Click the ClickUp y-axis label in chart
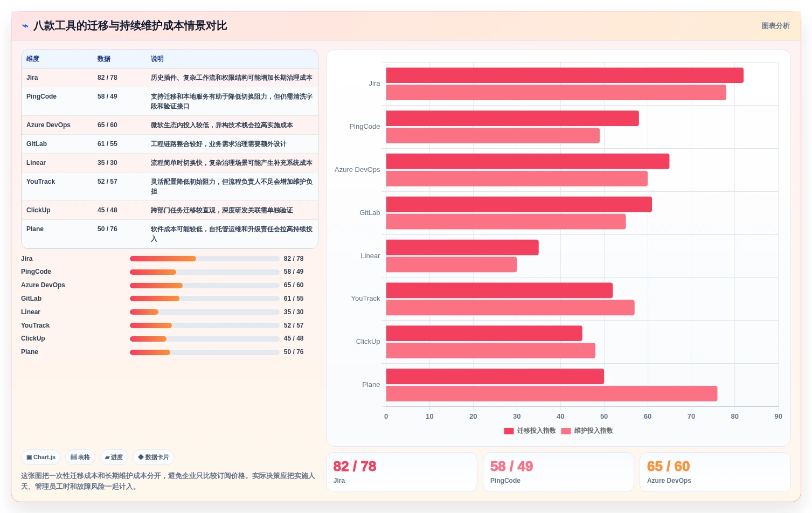Screen dimensions: 812x513 click(368, 342)
